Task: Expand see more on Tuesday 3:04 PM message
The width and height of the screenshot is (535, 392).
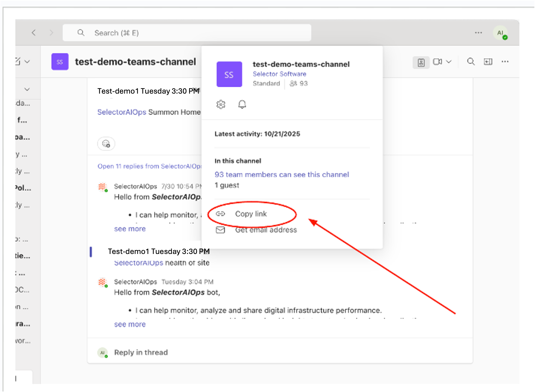Action: (x=130, y=324)
